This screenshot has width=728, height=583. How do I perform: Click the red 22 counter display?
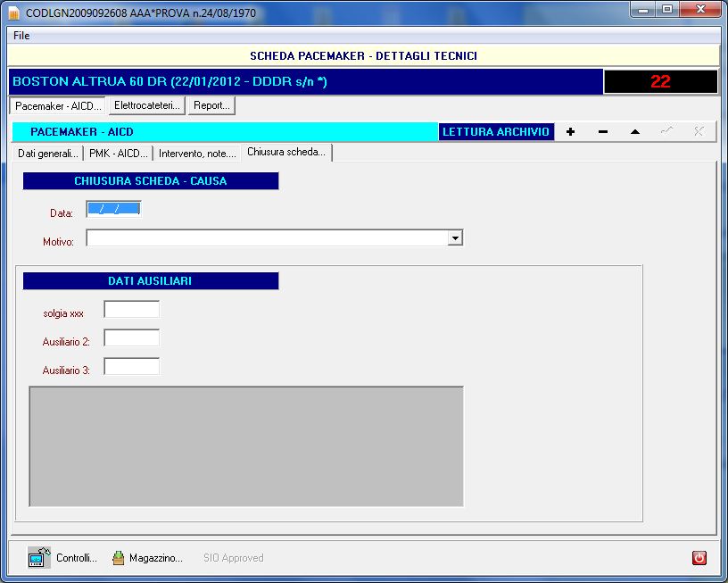pyautogui.click(x=661, y=82)
